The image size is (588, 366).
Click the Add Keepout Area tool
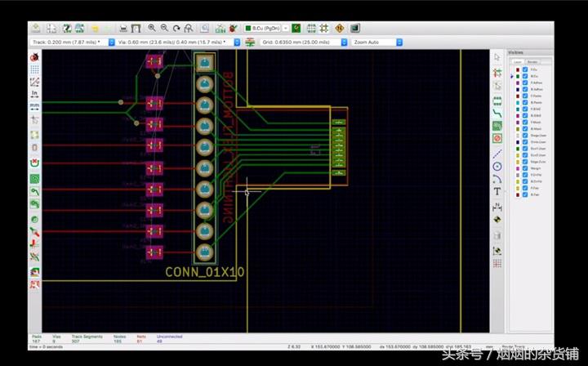tap(497, 139)
